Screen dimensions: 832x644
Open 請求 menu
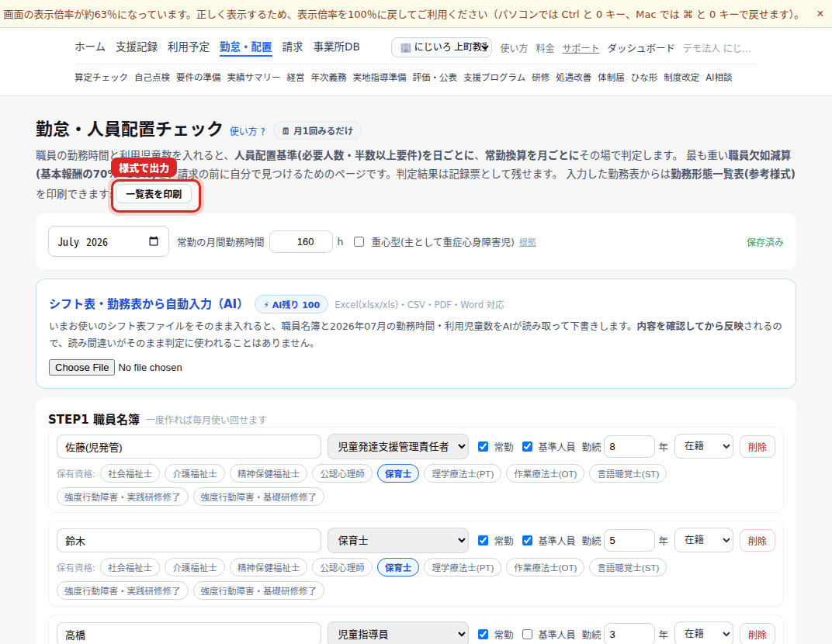pos(293,47)
